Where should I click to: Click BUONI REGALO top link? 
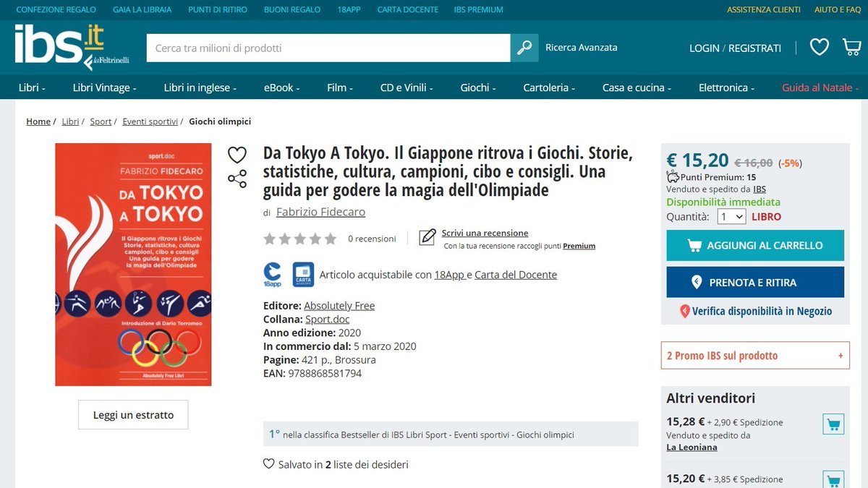tap(292, 9)
